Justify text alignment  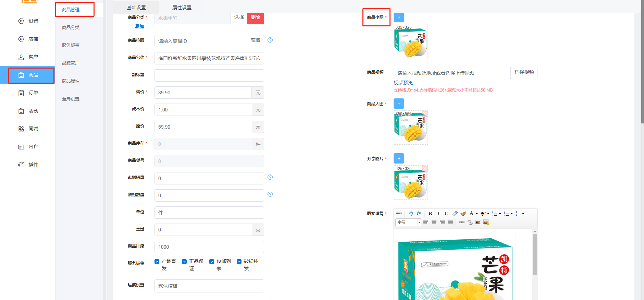click(x=450, y=222)
